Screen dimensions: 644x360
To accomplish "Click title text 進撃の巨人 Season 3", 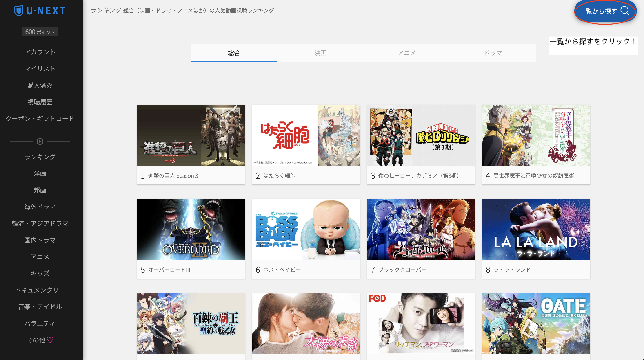I will [173, 176].
